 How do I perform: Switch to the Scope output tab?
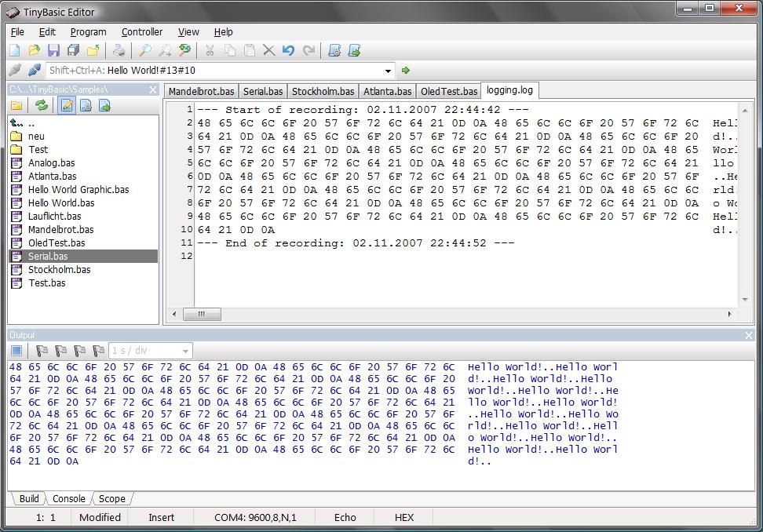click(111, 499)
